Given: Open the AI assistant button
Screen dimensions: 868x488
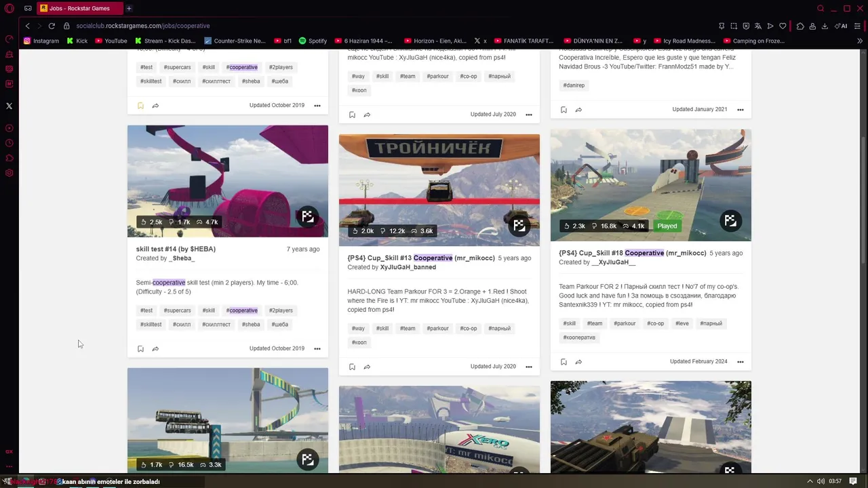Looking at the screenshot, I should click(x=842, y=26).
